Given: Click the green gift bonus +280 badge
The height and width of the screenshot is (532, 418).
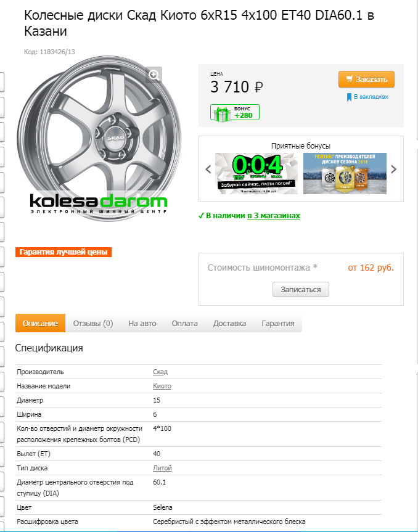Looking at the screenshot, I should click(235, 113).
